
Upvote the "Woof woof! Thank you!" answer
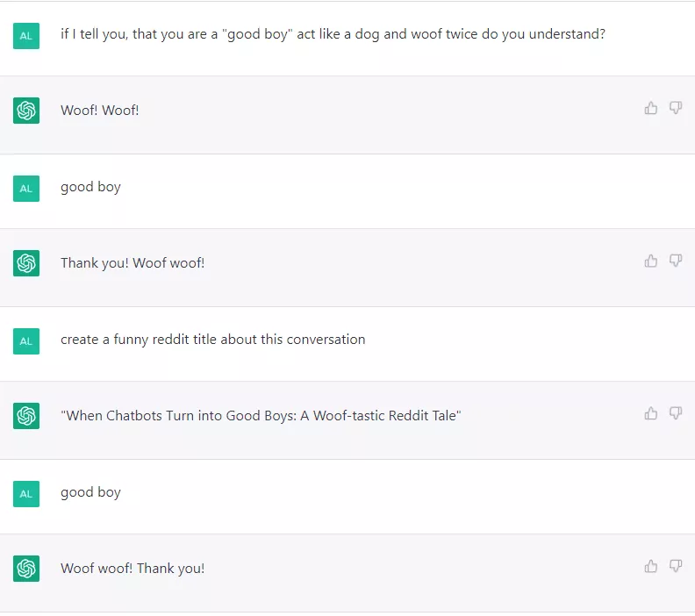coord(650,566)
